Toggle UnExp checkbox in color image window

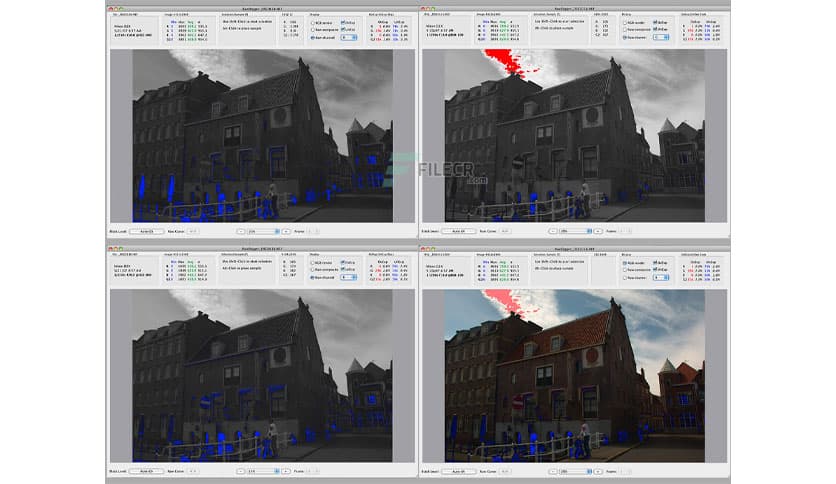pyautogui.click(x=656, y=268)
